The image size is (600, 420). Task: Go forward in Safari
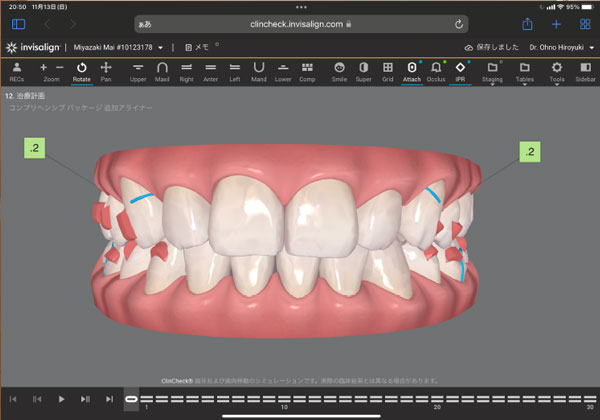click(x=73, y=24)
